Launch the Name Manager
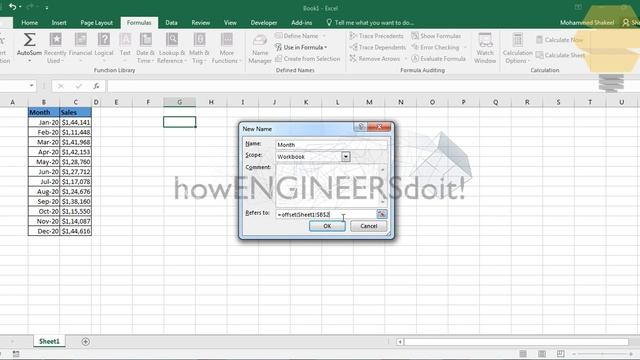This screenshot has width=640, height=360. coord(260,49)
